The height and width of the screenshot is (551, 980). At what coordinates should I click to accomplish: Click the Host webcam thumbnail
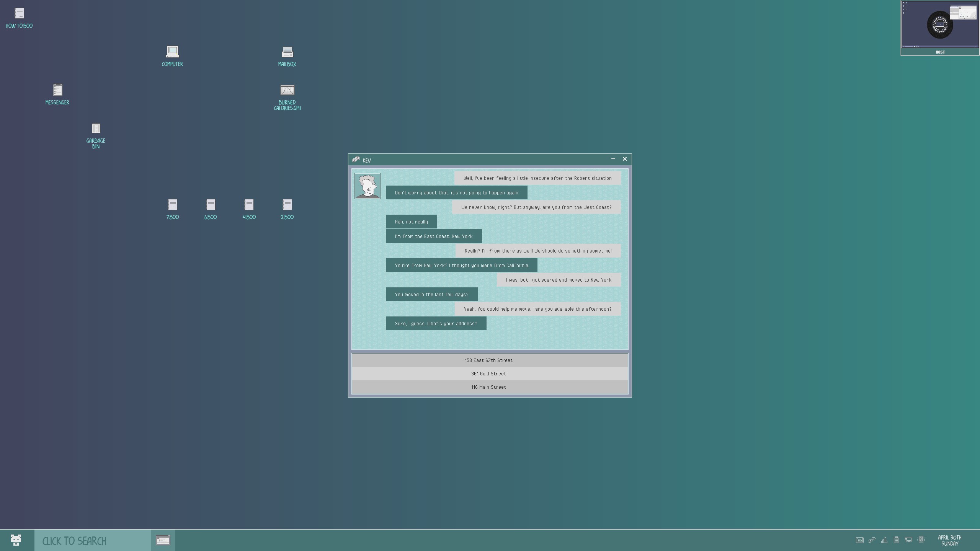pyautogui.click(x=939, y=25)
